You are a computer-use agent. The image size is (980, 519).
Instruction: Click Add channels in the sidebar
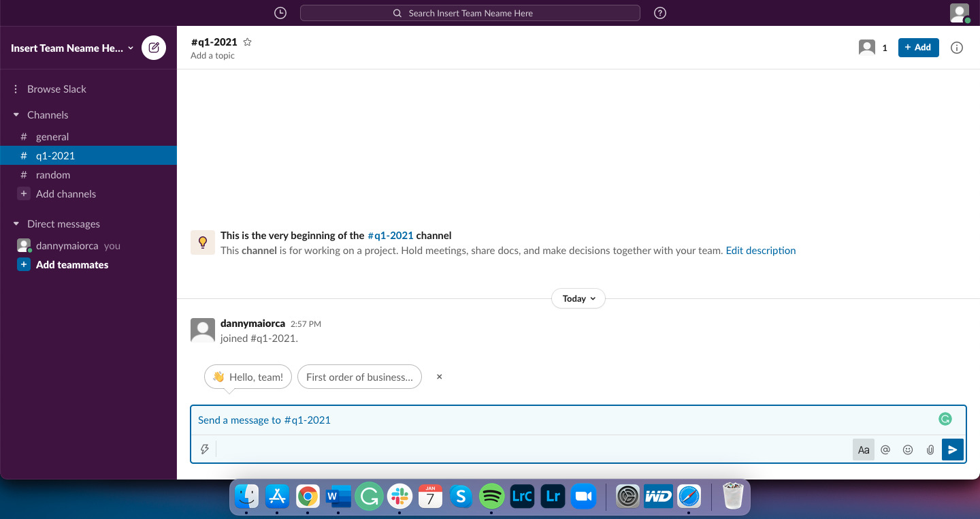click(x=66, y=194)
